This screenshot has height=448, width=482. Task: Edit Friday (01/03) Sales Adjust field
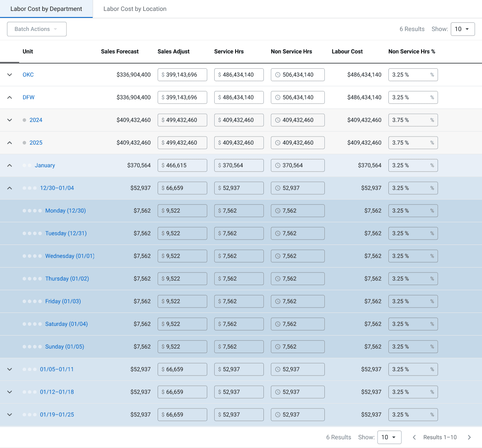point(182,302)
